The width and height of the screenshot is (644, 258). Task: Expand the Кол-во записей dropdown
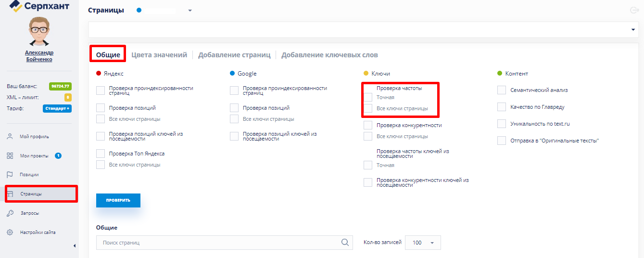tap(423, 243)
